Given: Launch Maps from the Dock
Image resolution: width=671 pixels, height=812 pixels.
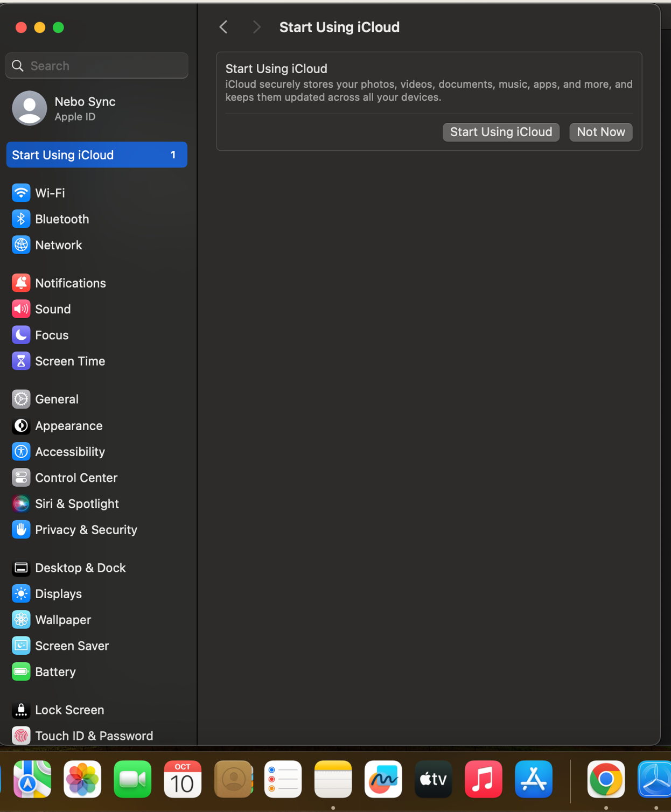Looking at the screenshot, I should 32,779.
